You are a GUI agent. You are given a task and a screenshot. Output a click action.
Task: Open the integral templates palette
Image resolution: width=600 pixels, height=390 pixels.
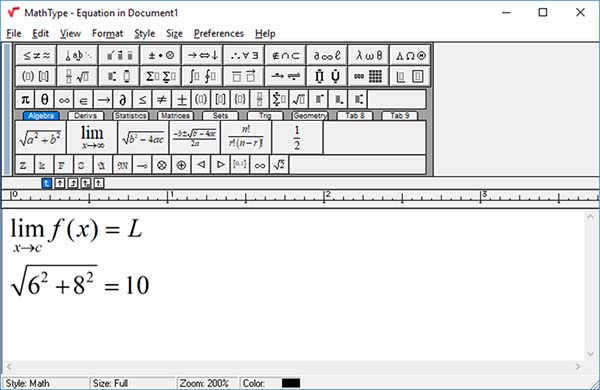tap(203, 76)
